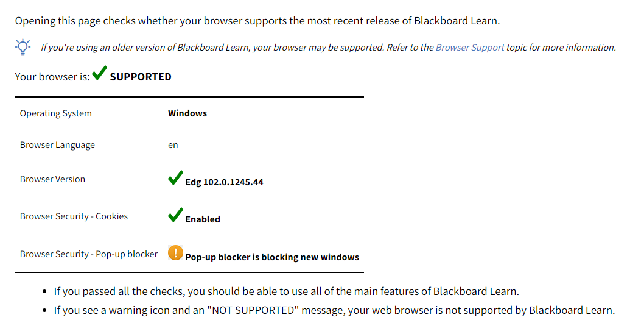
Task: Select the Browser Security - Cookies label
Action: (74, 216)
